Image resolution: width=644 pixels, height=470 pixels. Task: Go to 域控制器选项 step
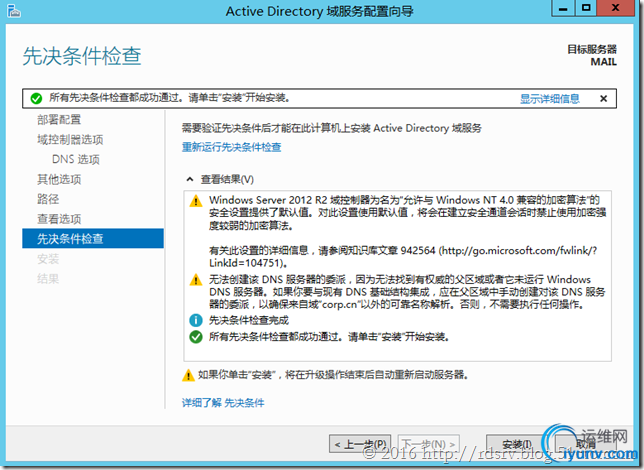click(70, 140)
